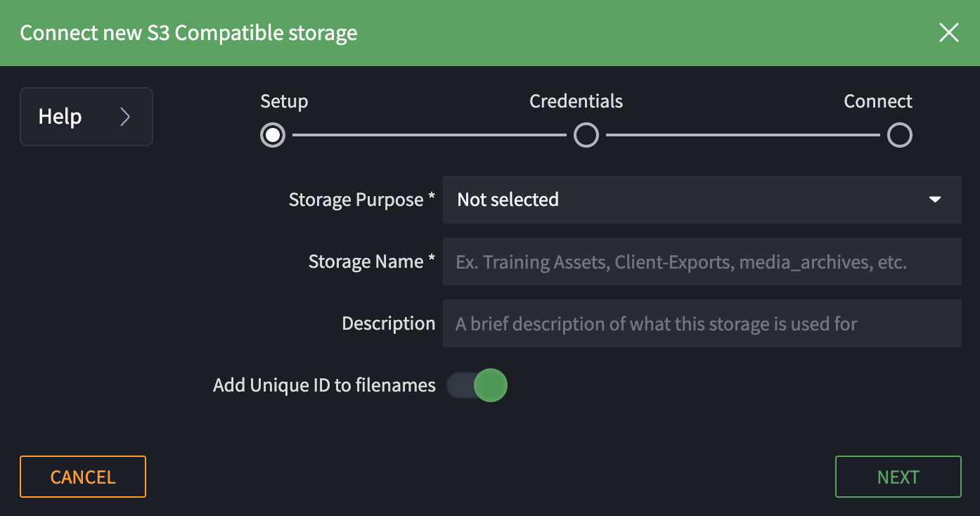Click NEXT to proceed to Credentials
The height and width of the screenshot is (516, 980).
click(898, 477)
